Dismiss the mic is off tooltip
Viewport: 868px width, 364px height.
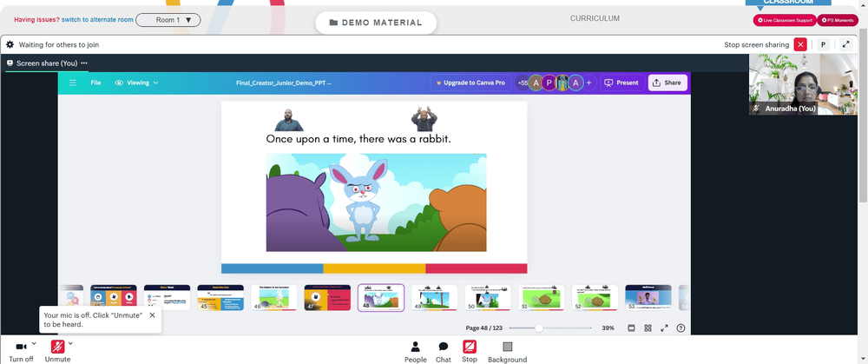(152, 314)
